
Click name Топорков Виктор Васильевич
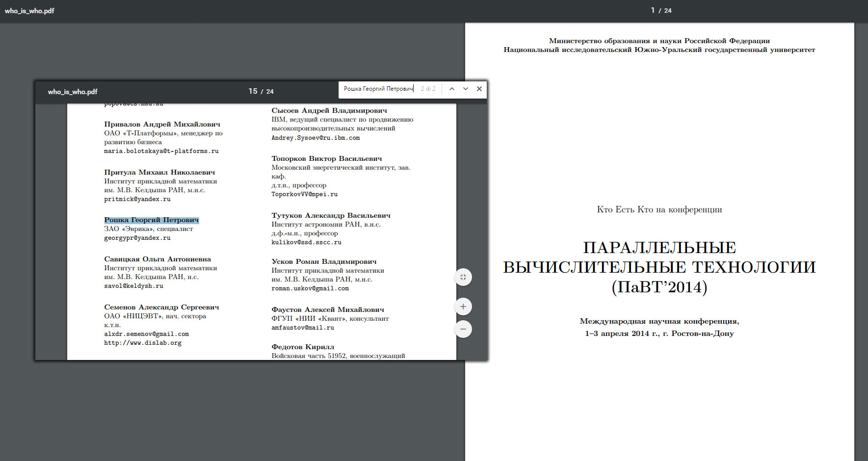tap(327, 158)
